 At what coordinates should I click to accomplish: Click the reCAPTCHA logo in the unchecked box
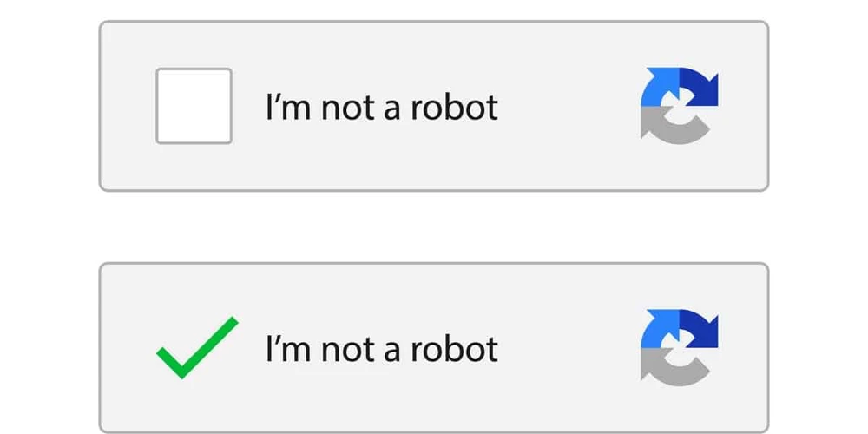click(x=679, y=106)
